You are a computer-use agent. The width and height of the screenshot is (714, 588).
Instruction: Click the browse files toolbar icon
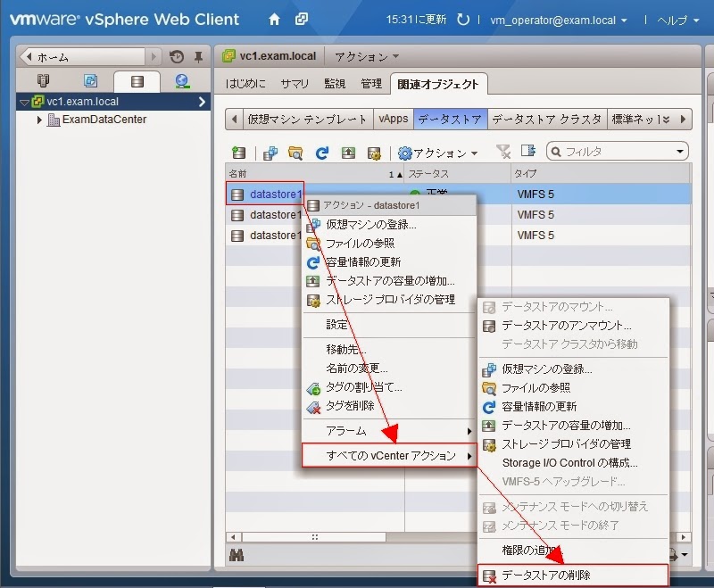(295, 153)
